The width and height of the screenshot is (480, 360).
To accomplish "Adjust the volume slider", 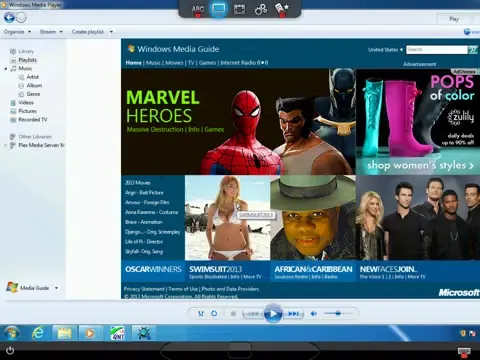I will pyautogui.click(x=338, y=313).
